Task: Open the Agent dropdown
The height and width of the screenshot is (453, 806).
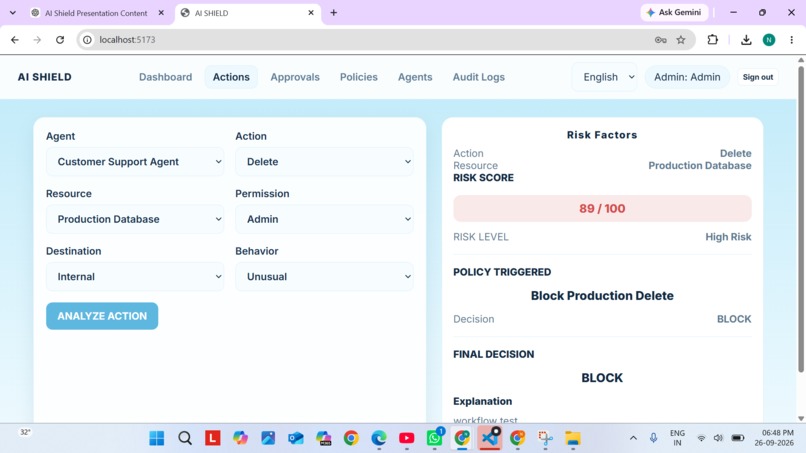Action: tap(135, 161)
